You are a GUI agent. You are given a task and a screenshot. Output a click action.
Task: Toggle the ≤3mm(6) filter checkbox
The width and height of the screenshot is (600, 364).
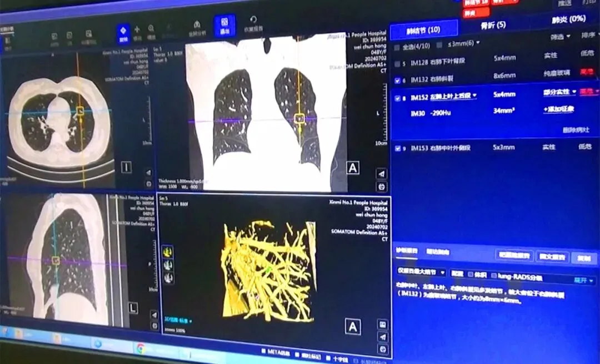point(439,45)
